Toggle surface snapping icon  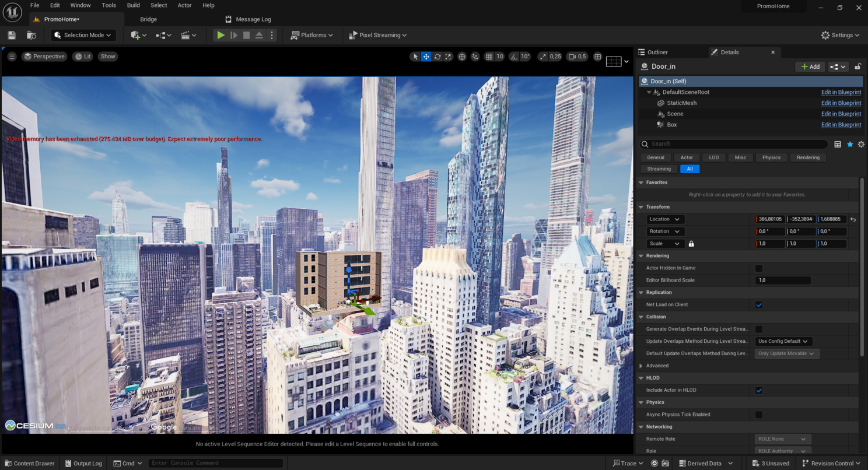[x=475, y=57]
